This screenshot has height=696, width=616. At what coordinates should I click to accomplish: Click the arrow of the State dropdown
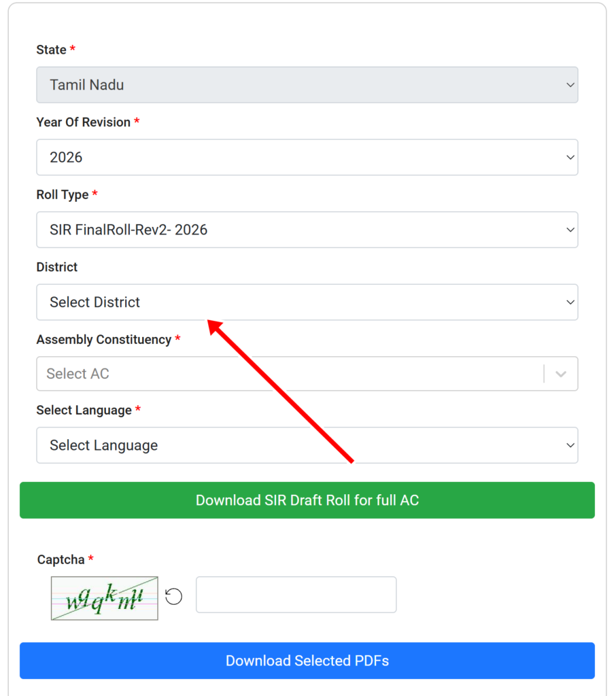[x=570, y=85]
